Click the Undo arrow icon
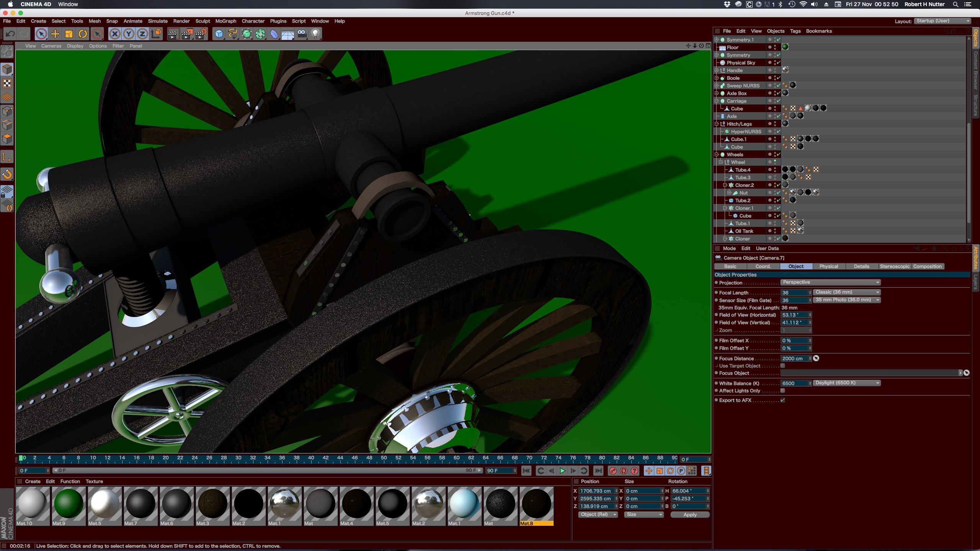980x551 pixels. (x=10, y=34)
